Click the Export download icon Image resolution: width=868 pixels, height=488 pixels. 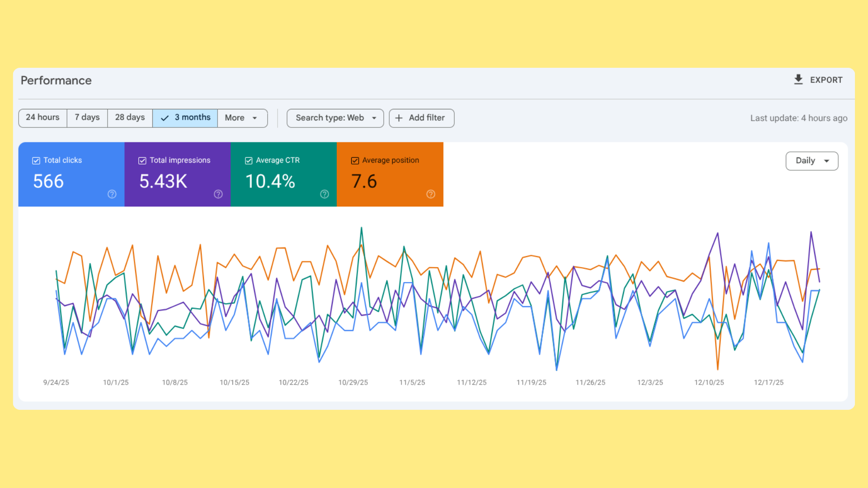click(798, 80)
